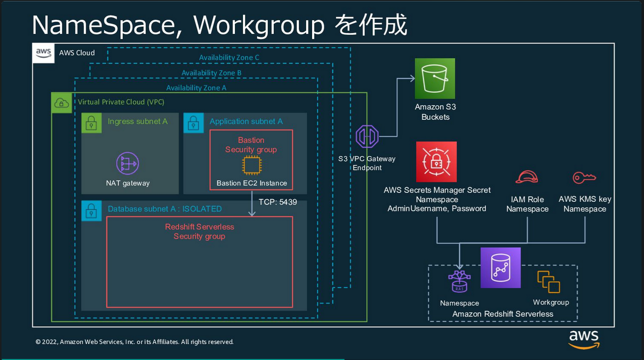Click the Application subnet A lock icon
Image resolution: width=644 pixels, height=360 pixels.
tap(193, 123)
